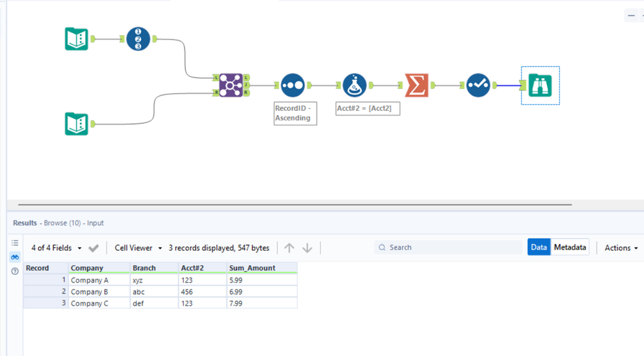Select the def branch cell

[x=154, y=303]
